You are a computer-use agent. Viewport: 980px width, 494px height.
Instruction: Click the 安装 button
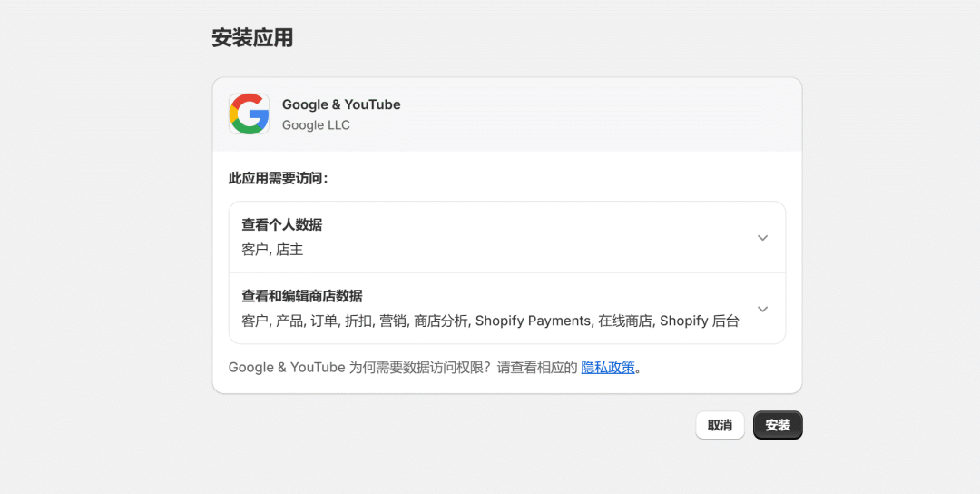(778, 425)
